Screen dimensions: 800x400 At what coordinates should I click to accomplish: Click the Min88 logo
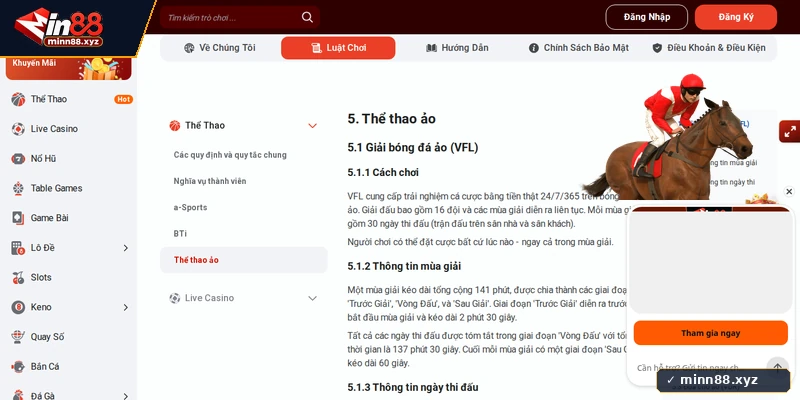pos(59,27)
